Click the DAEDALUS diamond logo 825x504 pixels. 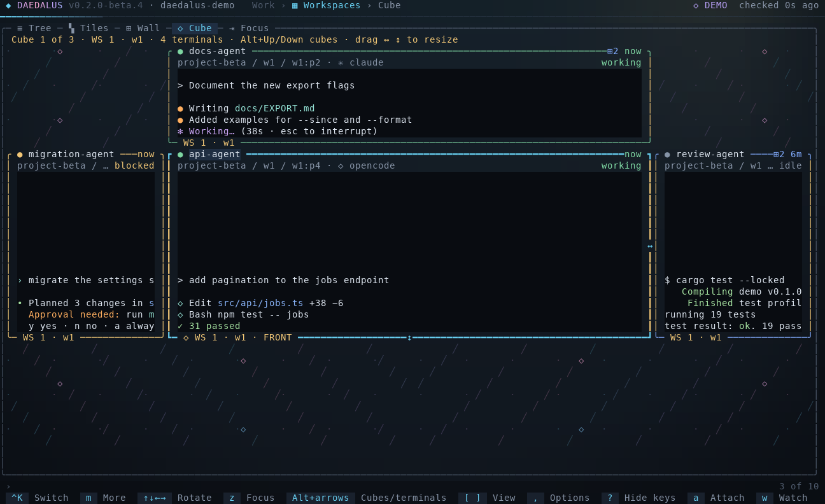pos(8,5)
